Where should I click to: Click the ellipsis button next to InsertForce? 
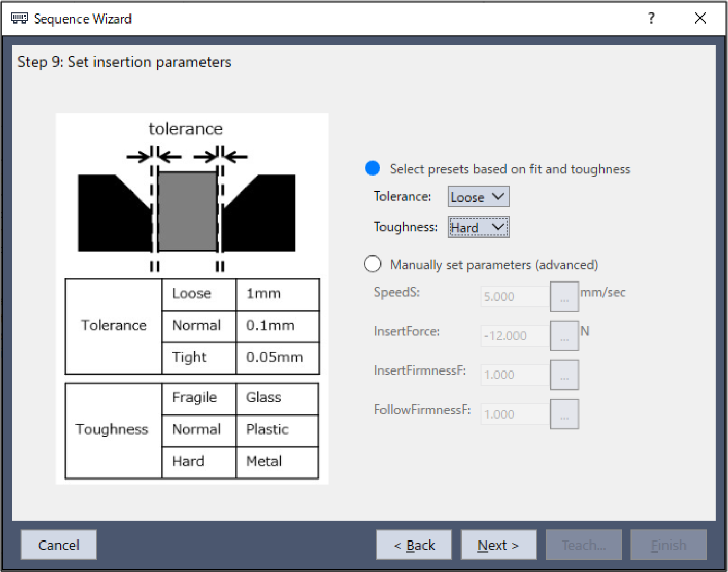564,336
